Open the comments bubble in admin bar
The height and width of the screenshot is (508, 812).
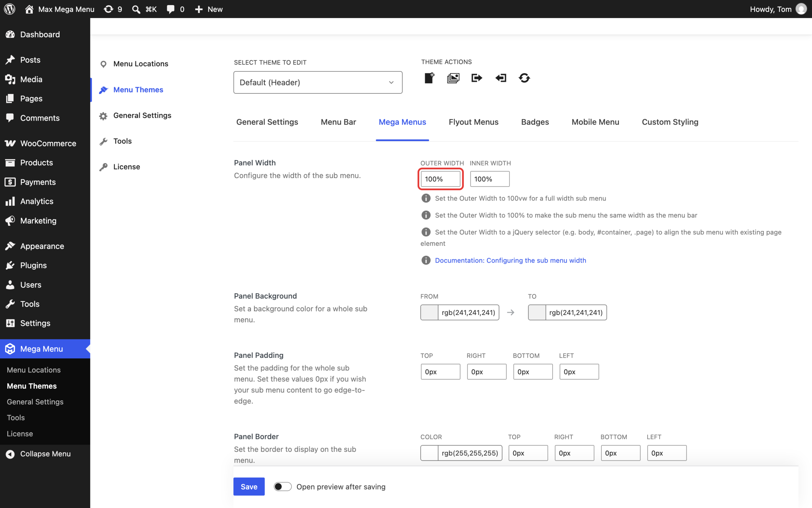[171, 9]
